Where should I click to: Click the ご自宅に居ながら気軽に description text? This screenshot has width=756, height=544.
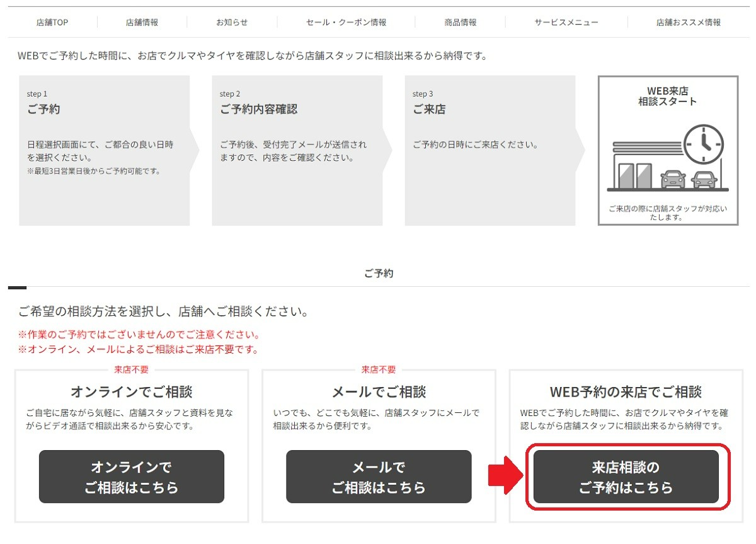point(130,419)
